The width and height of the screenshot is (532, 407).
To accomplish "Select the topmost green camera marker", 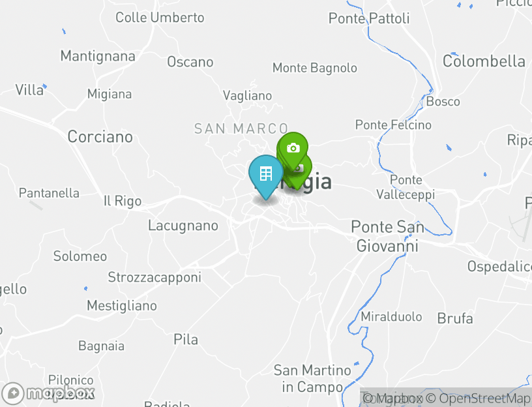I will point(293,148).
